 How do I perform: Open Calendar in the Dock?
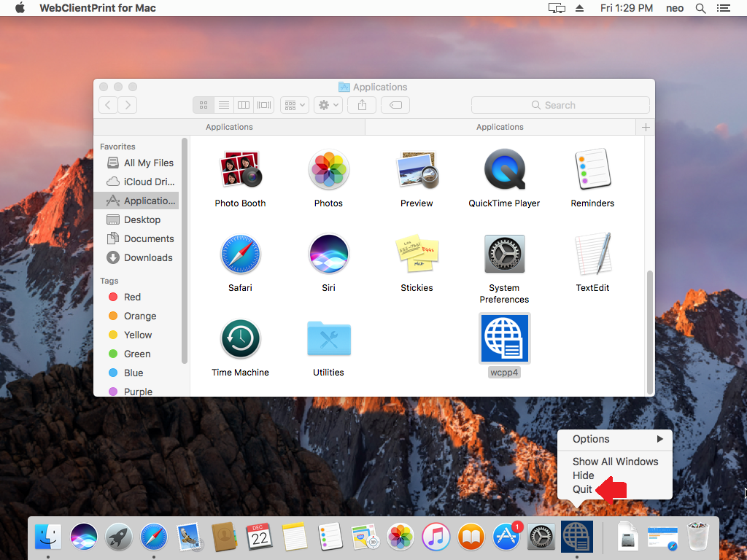click(259, 537)
